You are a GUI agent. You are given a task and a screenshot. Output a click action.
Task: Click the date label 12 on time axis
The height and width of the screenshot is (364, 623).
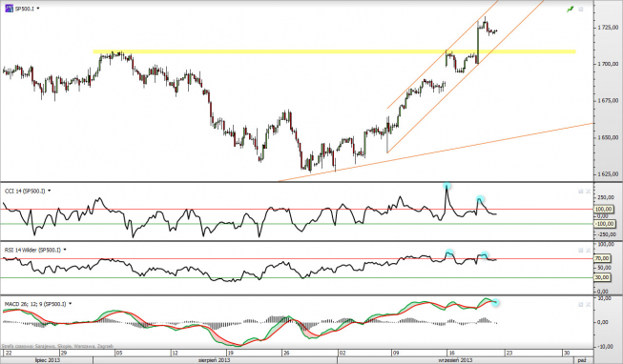click(176, 353)
